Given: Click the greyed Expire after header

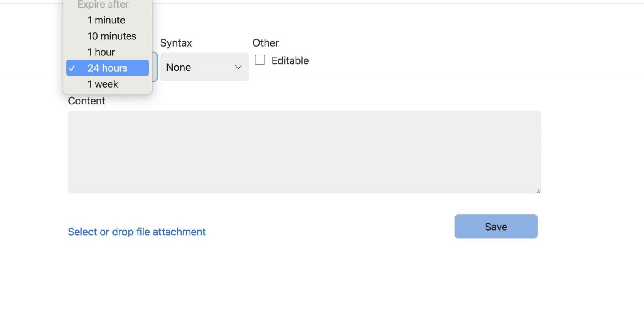Looking at the screenshot, I should [103, 5].
